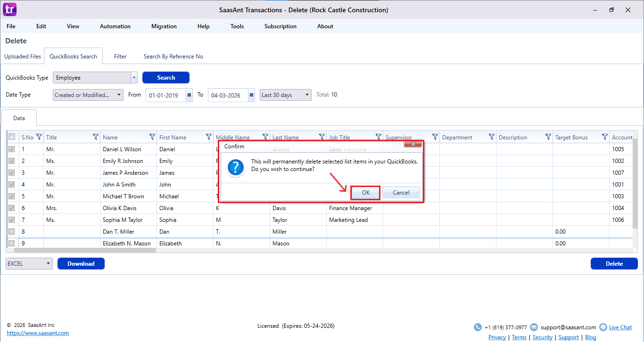
Task: Open the Last 30 days dropdown
Action: click(307, 95)
